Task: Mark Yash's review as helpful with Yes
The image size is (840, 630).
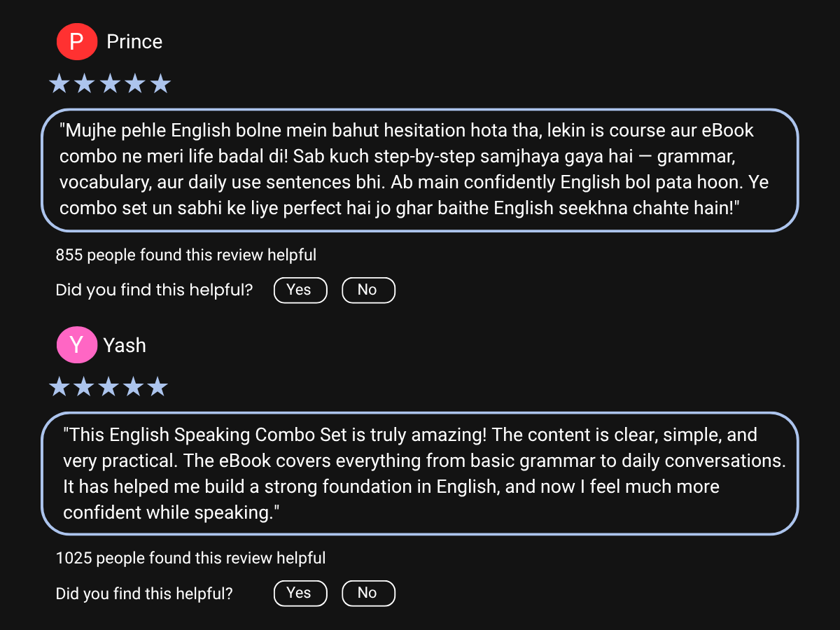Action: 300,593
